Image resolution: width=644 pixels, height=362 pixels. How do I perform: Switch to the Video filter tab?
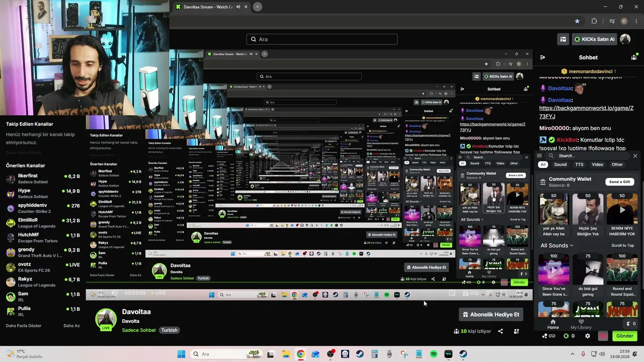pos(597,164)
